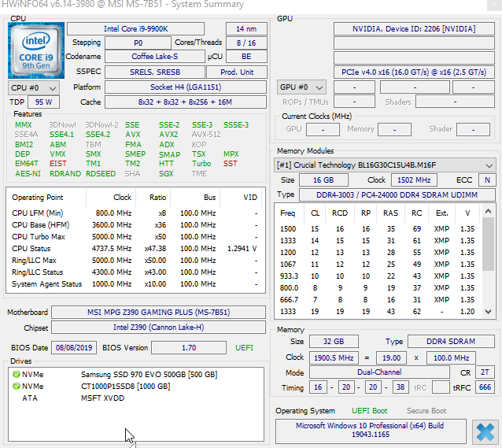
Task: Click the SRELS, SRESB SSPEC field
Action: [x=155, y=72]
